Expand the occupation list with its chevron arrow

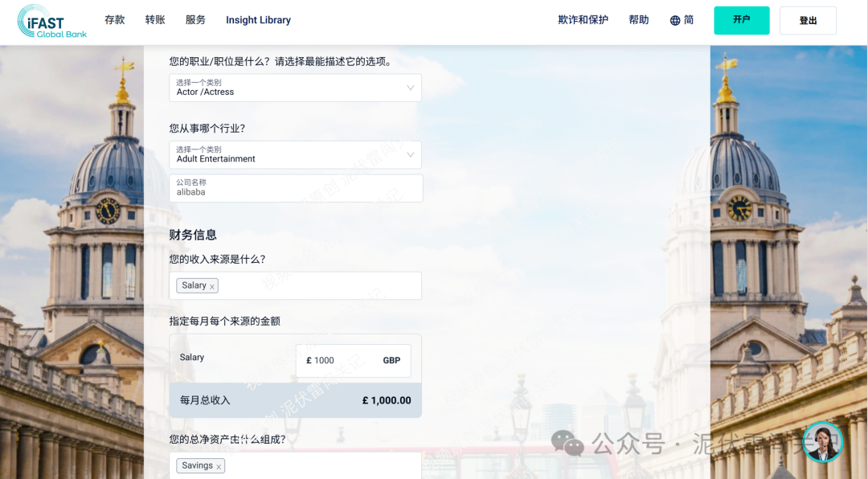coord(410,88)
